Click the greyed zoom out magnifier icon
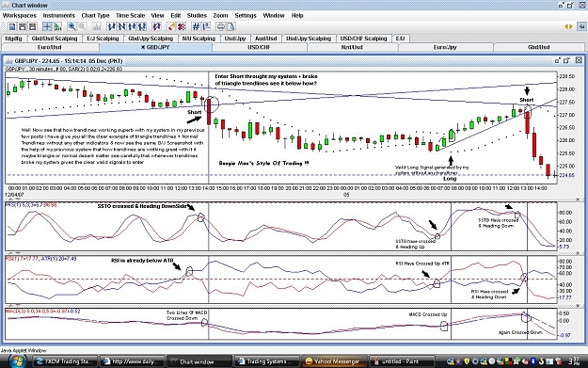Image resolution: width=588 pixels, height=368 pixels. coord(82,26)
